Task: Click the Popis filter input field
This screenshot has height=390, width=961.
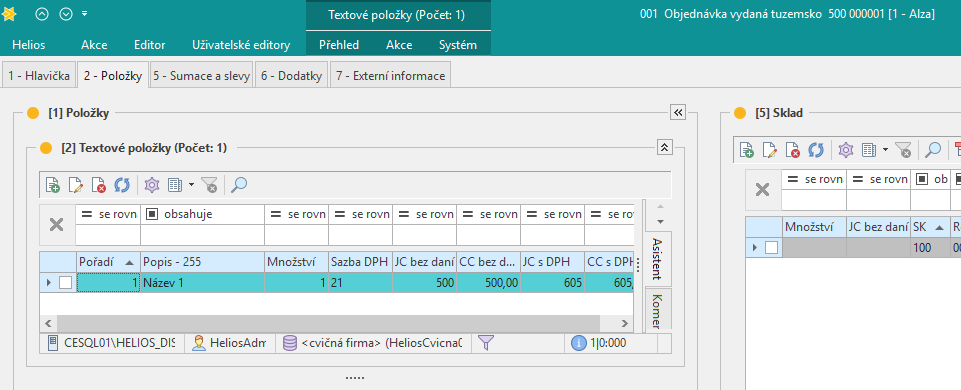Action: (202, 235)
